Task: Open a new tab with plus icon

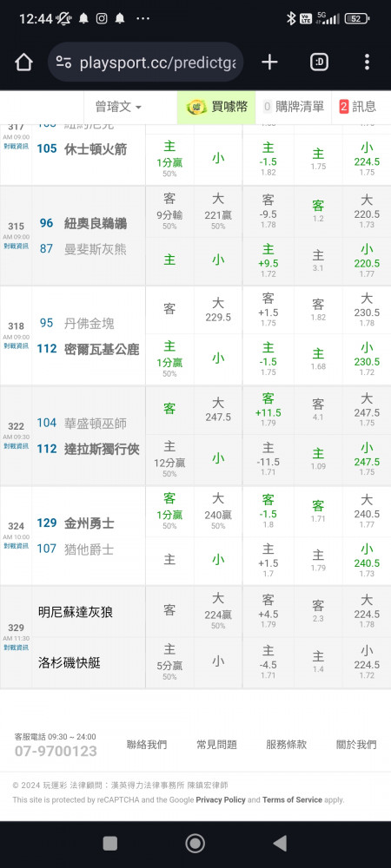Action: (269, 62)
